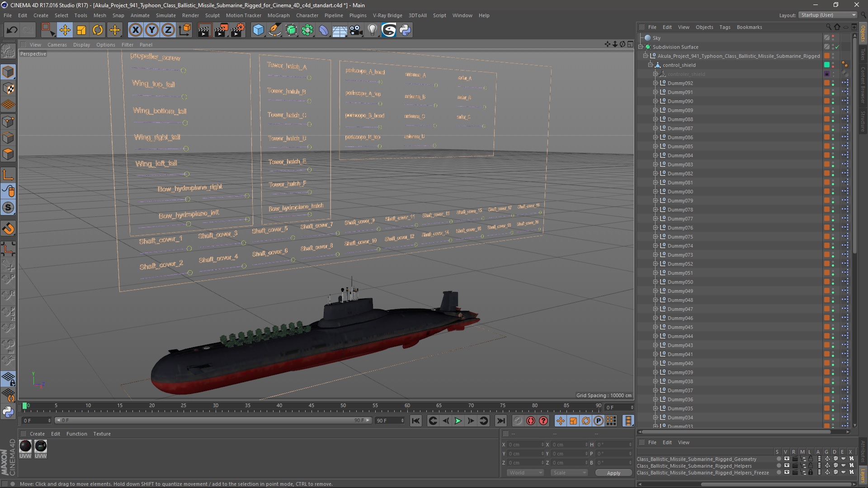Viewport: 868px width, 488px height.
Task: Select the second material thumbnail
Action: 41,446
